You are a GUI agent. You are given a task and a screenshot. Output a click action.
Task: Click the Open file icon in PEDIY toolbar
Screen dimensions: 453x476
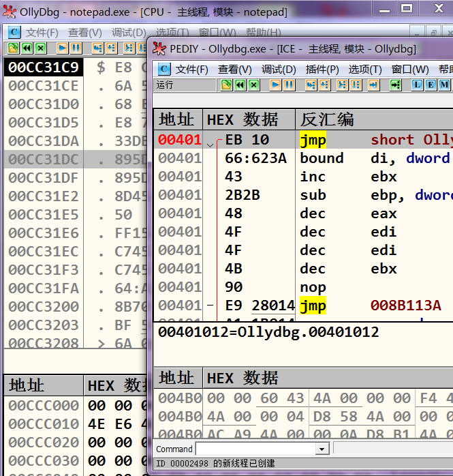tap(226, 85)
